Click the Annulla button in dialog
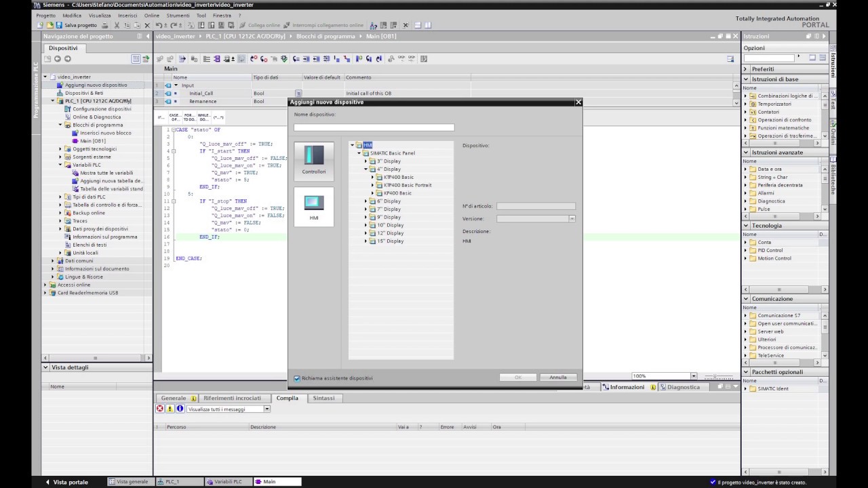Viewport: 868px width, 488px height. click(558, 378)
